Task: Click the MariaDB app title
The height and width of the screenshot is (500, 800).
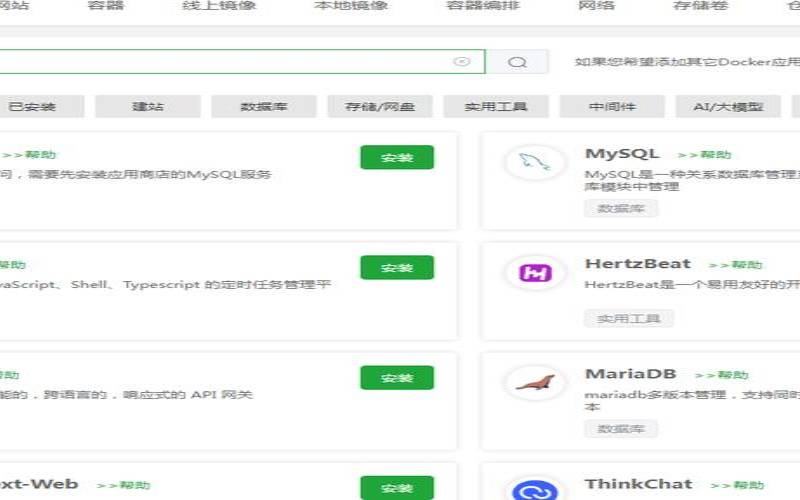Action: click(x=631, y=374)
